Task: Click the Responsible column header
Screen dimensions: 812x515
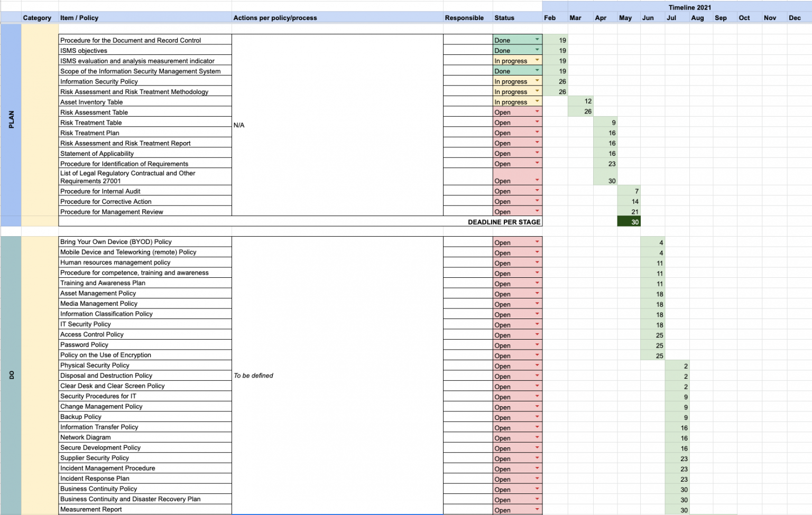Action: [464, 18]
